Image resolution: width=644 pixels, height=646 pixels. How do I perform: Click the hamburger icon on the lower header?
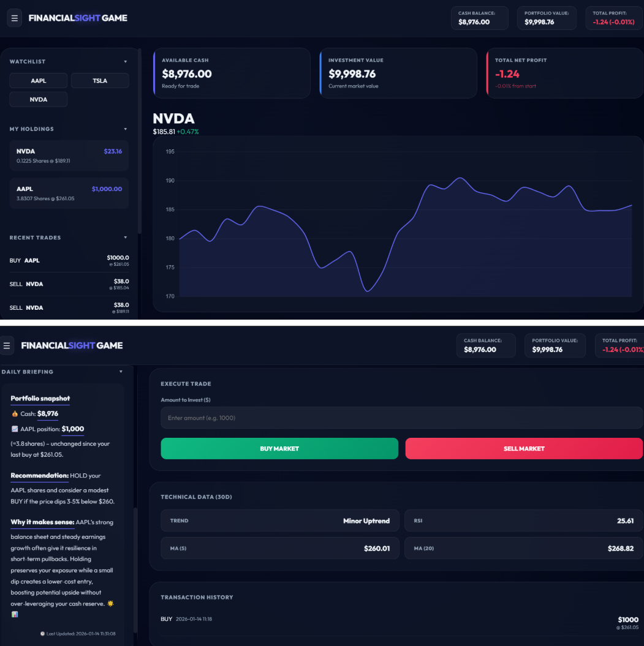click(x=7, y=345)
